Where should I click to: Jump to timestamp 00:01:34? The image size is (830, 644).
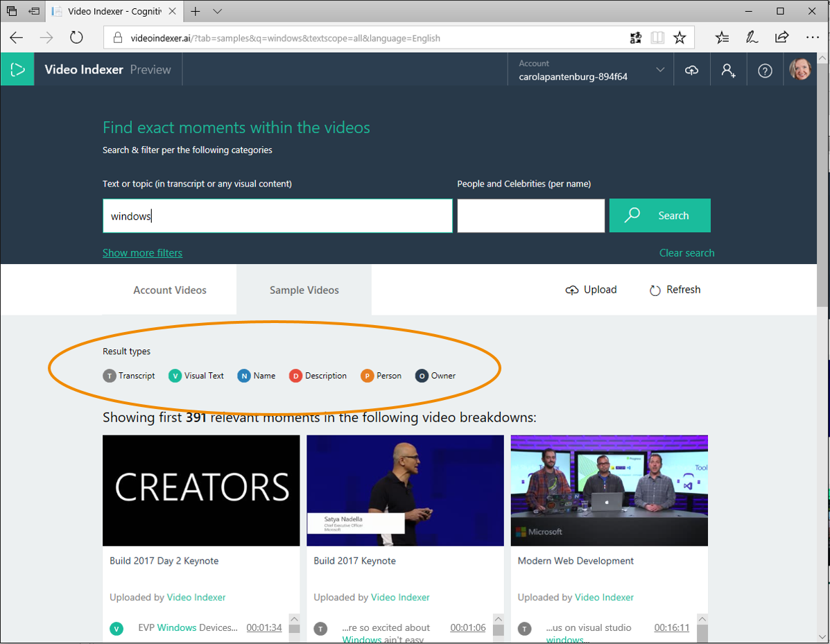(264, 627)
